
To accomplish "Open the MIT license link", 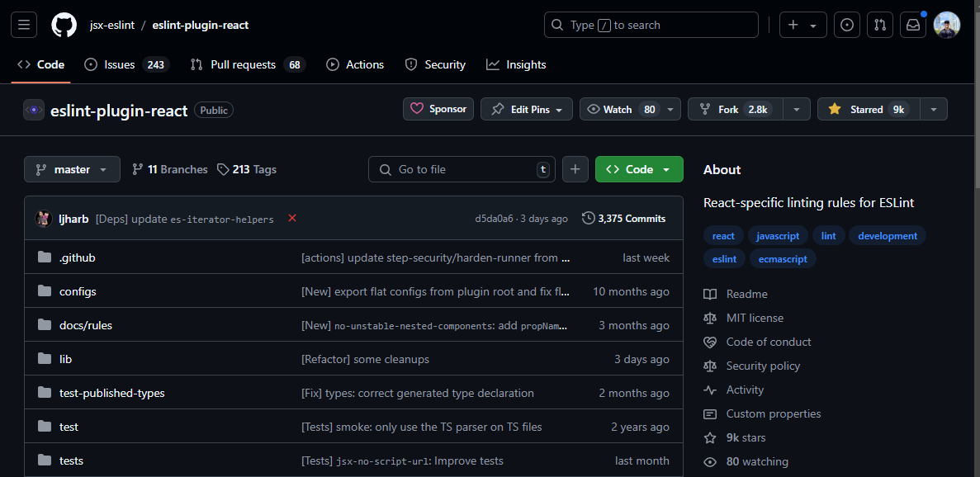I will coord(743,318).
